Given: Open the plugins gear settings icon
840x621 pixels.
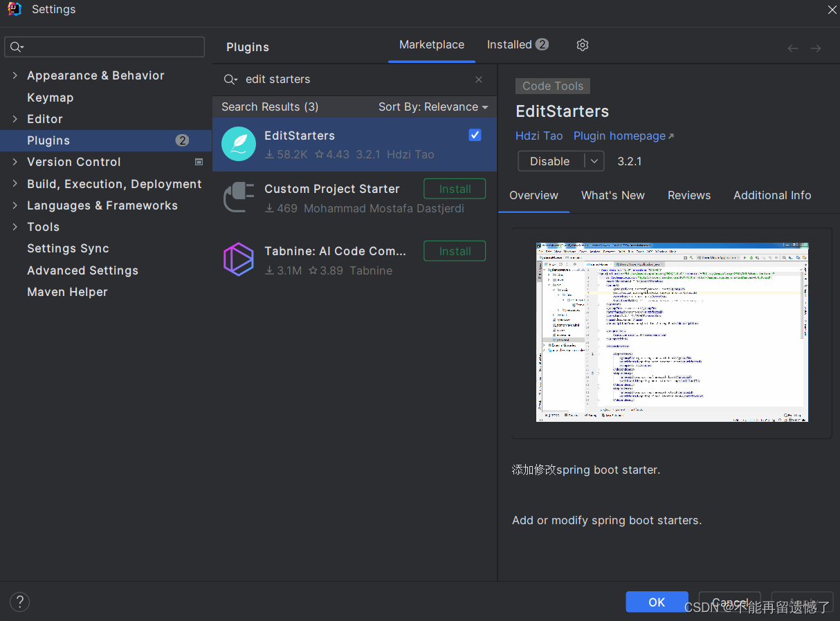Looking at the screenshot, I should coord(583,45).
